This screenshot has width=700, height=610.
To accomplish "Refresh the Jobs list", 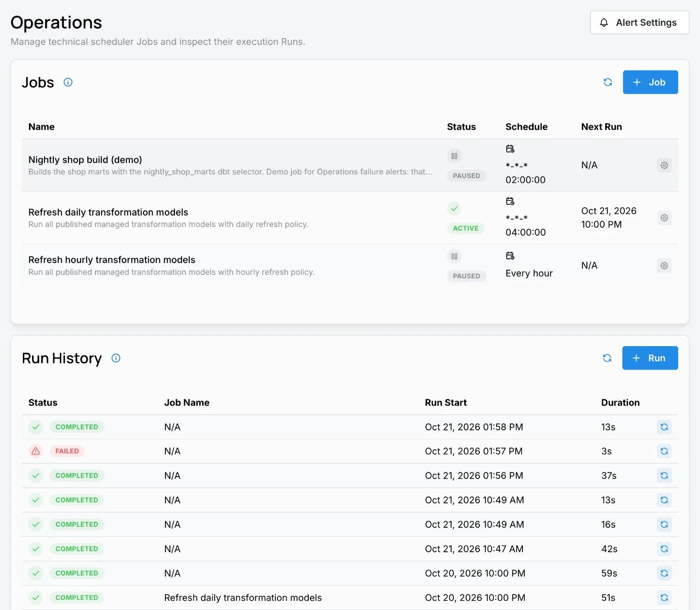I will 608,82.
